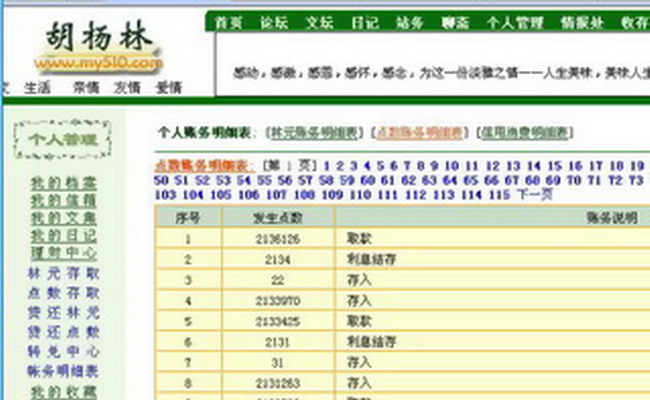
Task: Jump to page 10 of the records
Action: click(451, 166)
